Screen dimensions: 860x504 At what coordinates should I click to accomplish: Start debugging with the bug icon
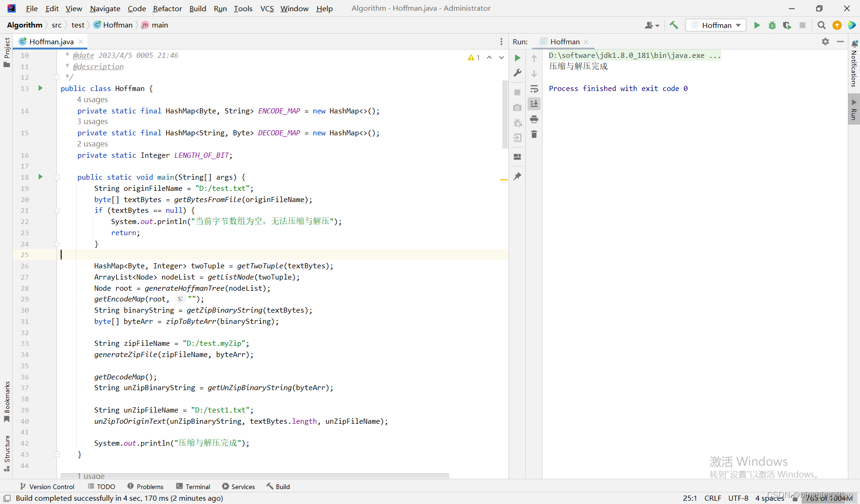(772, 25)
